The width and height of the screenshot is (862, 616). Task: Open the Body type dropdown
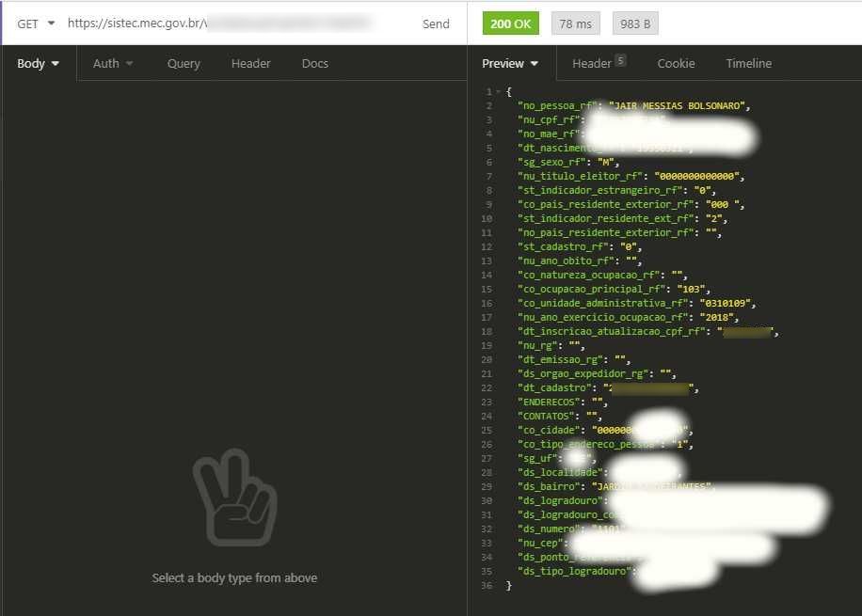(38, 63)
